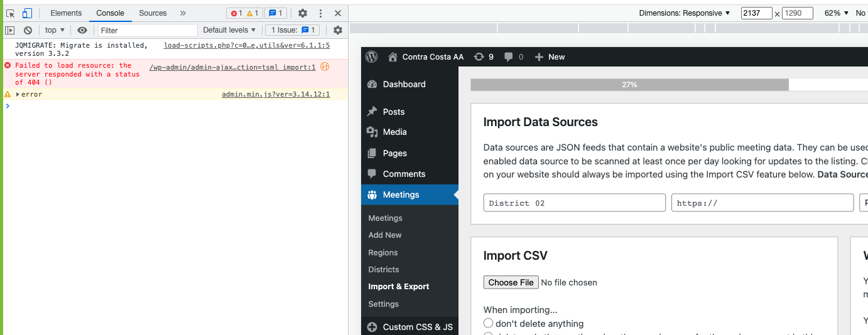Open the DevTools three-dot customize menu
The width and height of the screenshot is (868, 335).
pyautogui.click(x=320, y=13)
